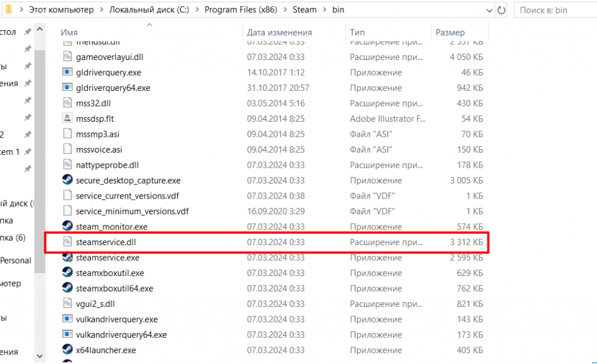The width and height of the screenshot is (597, 364).
Task: Navigate to 'Этот компьютер' in the breadcrumb
Action: tap(61, 10)
